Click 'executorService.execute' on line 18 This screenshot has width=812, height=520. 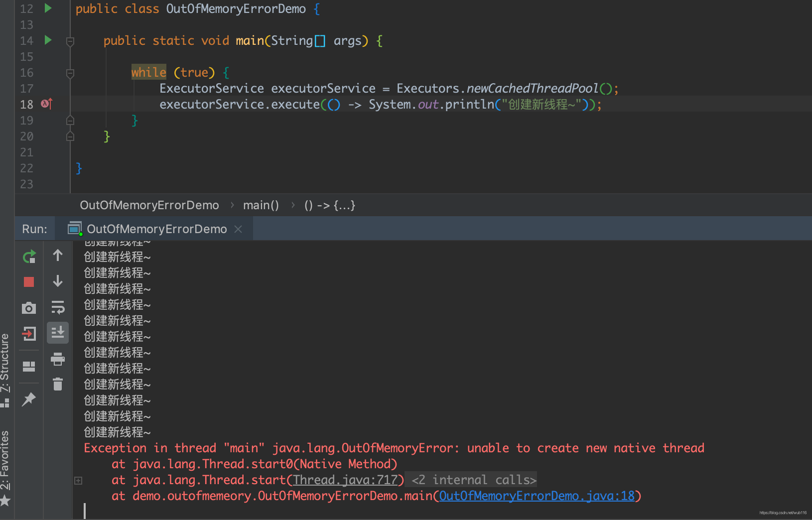pos(240,104)
